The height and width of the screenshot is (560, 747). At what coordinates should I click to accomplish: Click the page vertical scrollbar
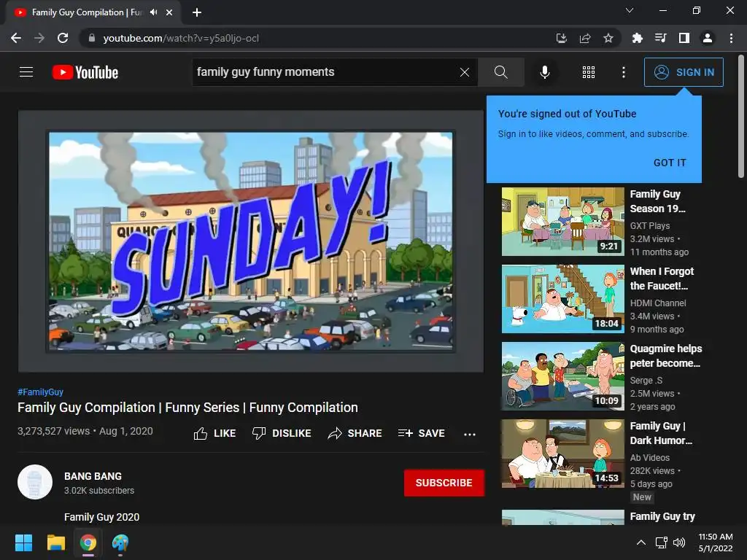pos(741,116)
